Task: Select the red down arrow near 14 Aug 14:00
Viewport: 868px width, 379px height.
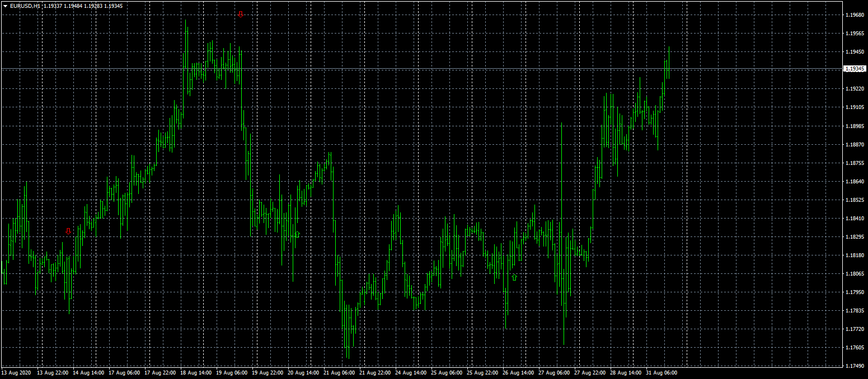Action: click(68, 231)
